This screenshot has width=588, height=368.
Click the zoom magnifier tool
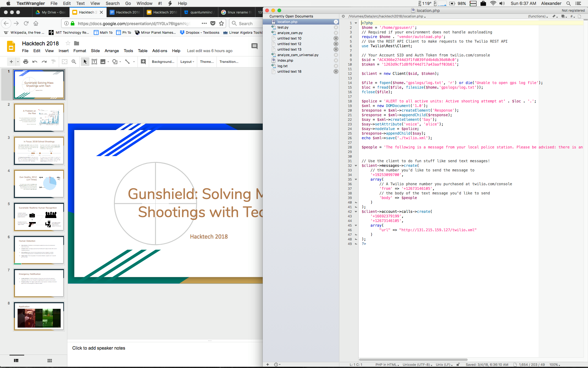point(74,62)
